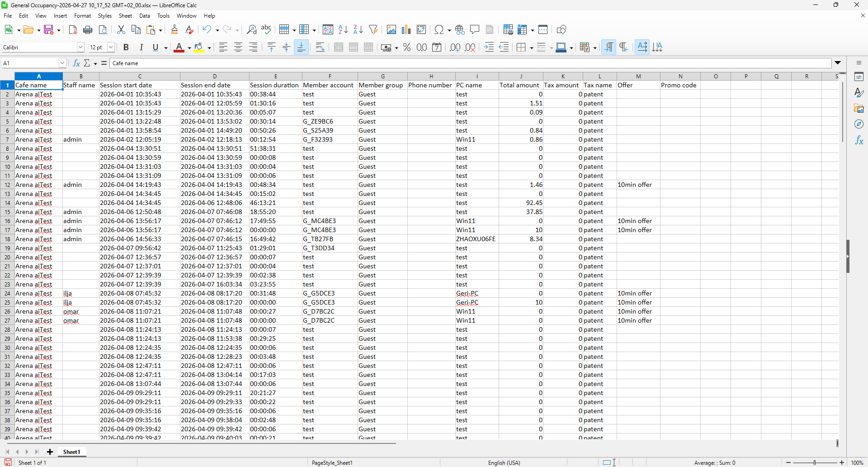This screenshot has height=467, width=868.
Task: Insert Chart icon
Action: (406, 30)
